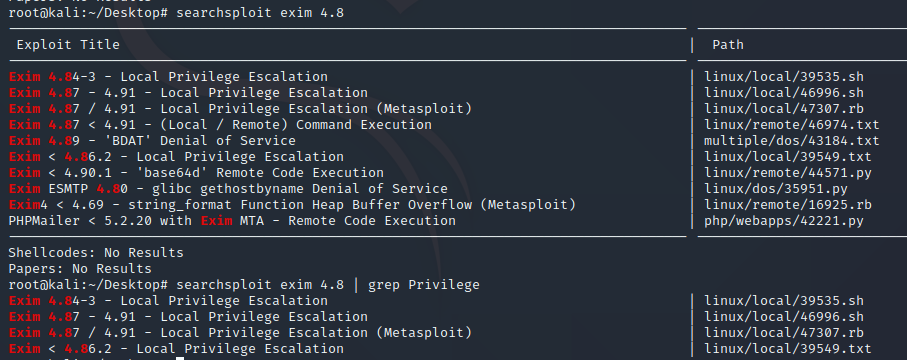Click path linux/dos/35951.py
907x360 pixels.
click(776, 189)
